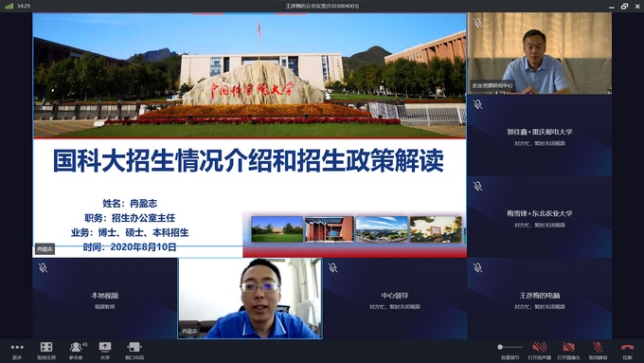The width and height of the screenshot is (644, 363).
Task: Click the signal strength indicator icon
Action: pos(9,6)
